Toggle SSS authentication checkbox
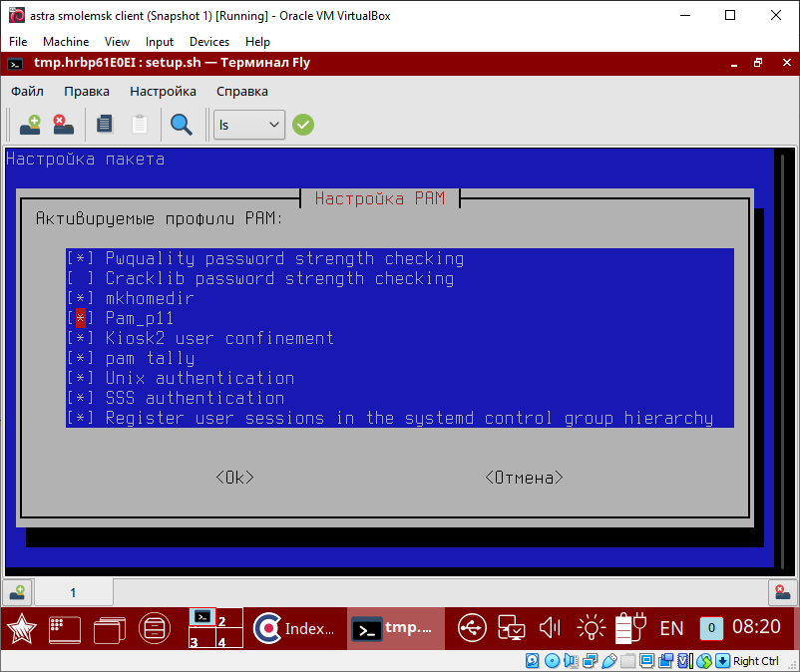Image resolution: width=800 pixels, height=672 pixels. pyautogui.click(x=81, y=398)
